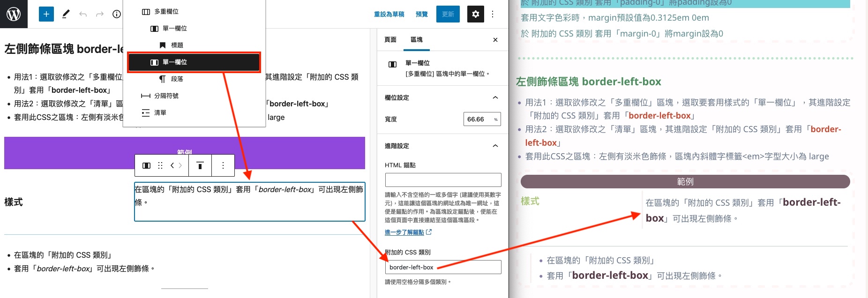This screenshot has height=298, width=868.
Task: Click the 請使用空格分隔多個類別 help text
Action: click(x=418, y=282)
